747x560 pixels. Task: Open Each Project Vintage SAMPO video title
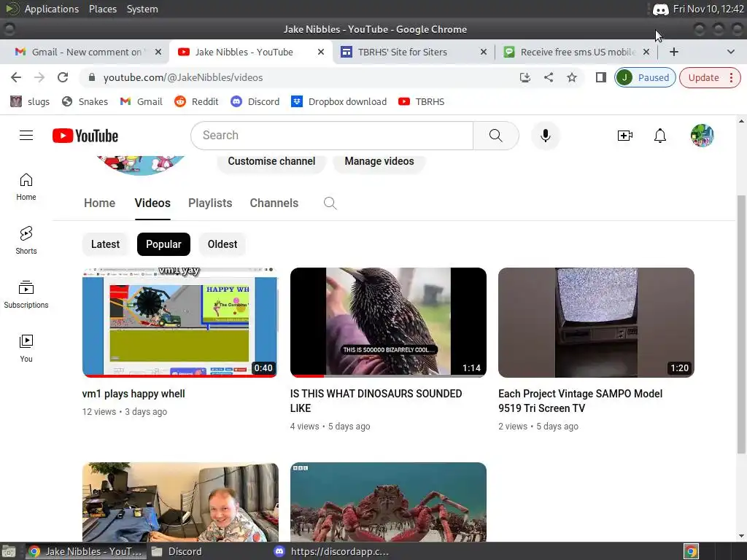pos(580,401)
